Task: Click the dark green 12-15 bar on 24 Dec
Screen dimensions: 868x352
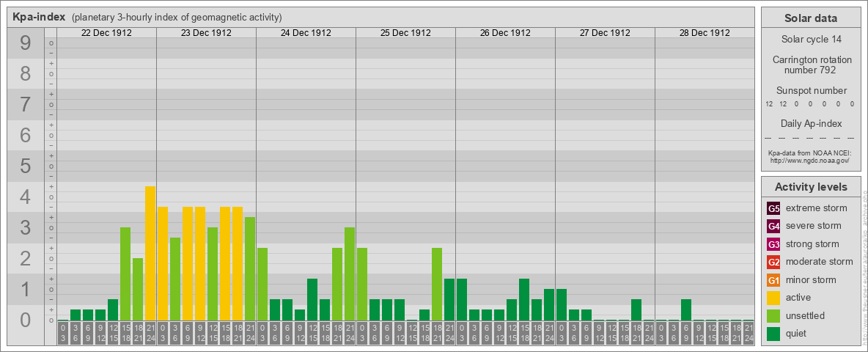Action: [312, 299]
